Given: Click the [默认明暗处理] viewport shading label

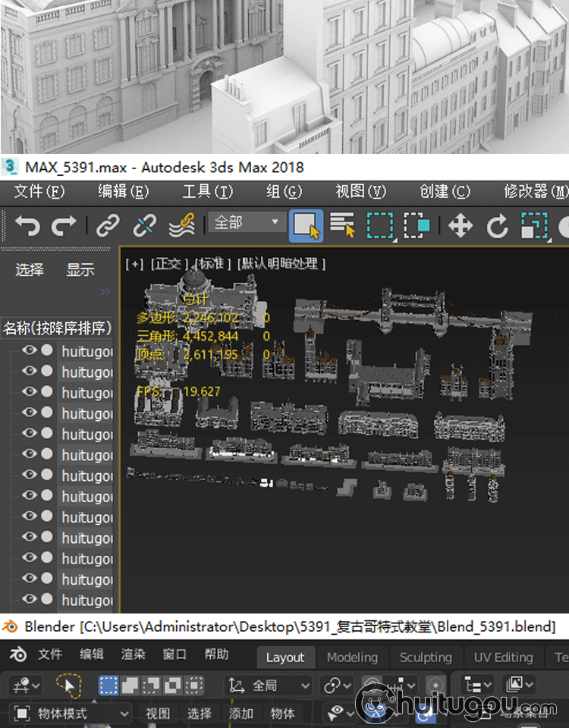Looking at the screenshot, I should (281, 264).
